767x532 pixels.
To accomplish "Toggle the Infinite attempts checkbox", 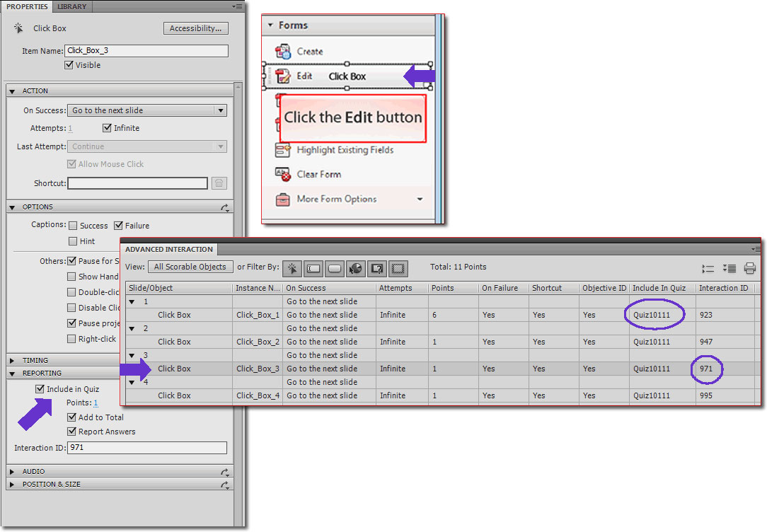I will click(x=107, y=128).
